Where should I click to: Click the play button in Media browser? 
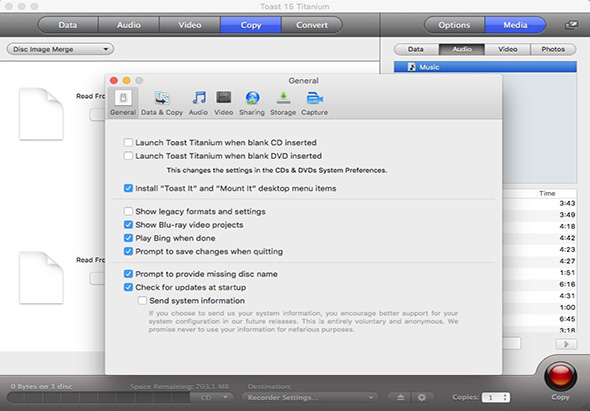(566, 344)
